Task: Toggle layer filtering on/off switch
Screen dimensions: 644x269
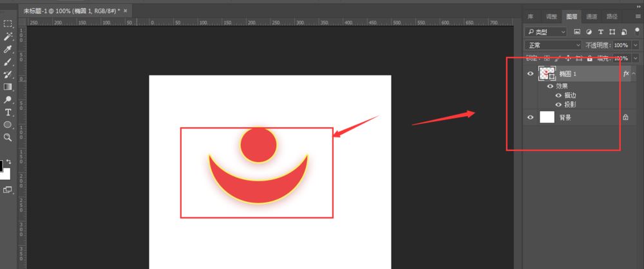Action: 638,31
